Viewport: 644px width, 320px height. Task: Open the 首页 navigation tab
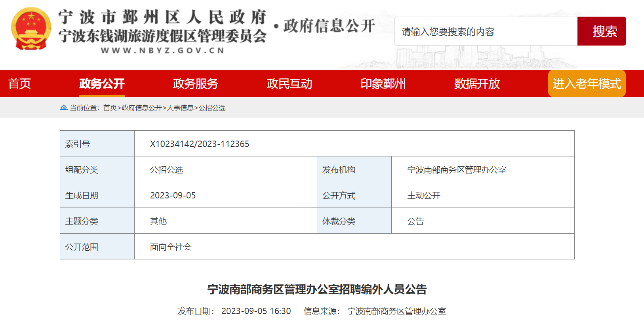tap(19, 84)
